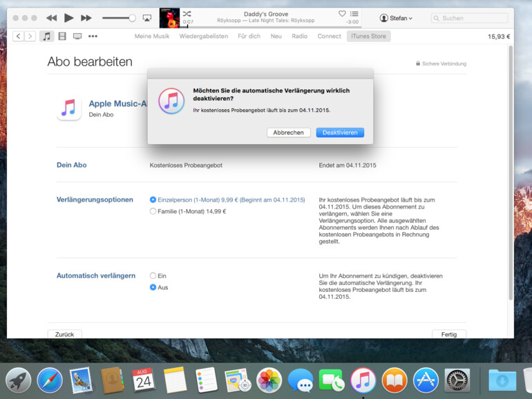Click the Apple Music app icon on page
Screen dimensions: 532x399
tap(69, 108)
